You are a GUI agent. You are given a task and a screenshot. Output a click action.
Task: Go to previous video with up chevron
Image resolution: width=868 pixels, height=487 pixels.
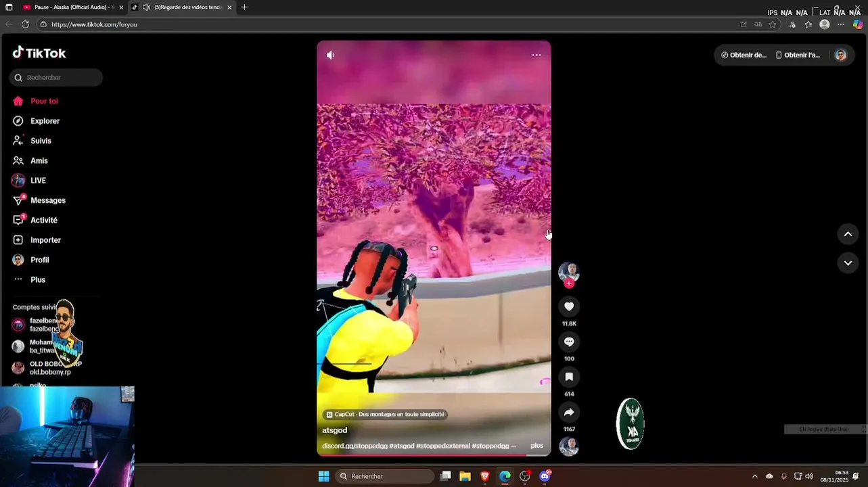click(848, 234)
